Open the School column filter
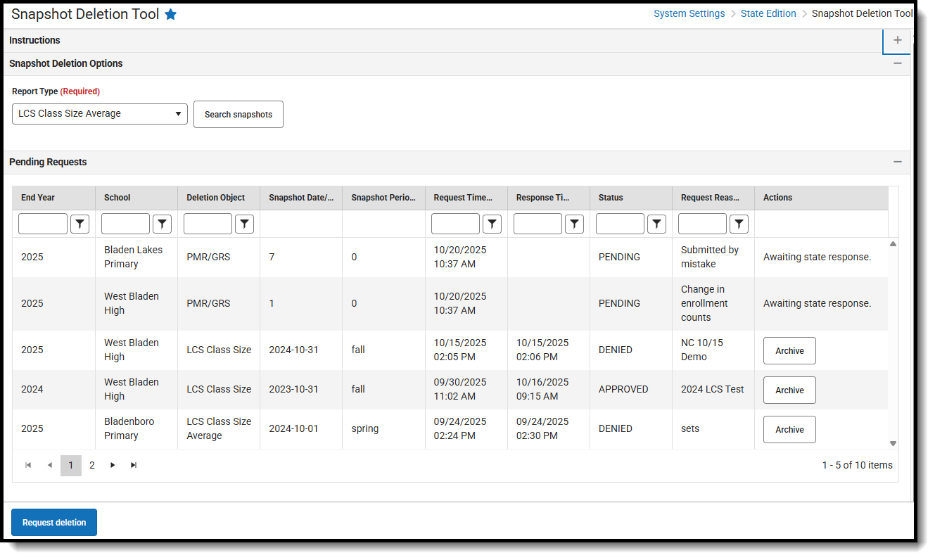Image resolution: width=935 pixels, height=560 pixels. tap(162, 223)
